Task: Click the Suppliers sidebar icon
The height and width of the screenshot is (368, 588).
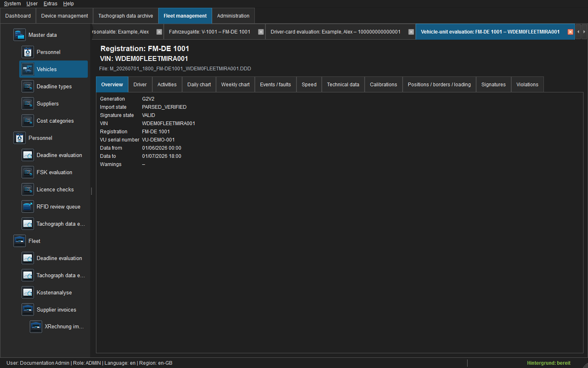Action: [28, 103]
